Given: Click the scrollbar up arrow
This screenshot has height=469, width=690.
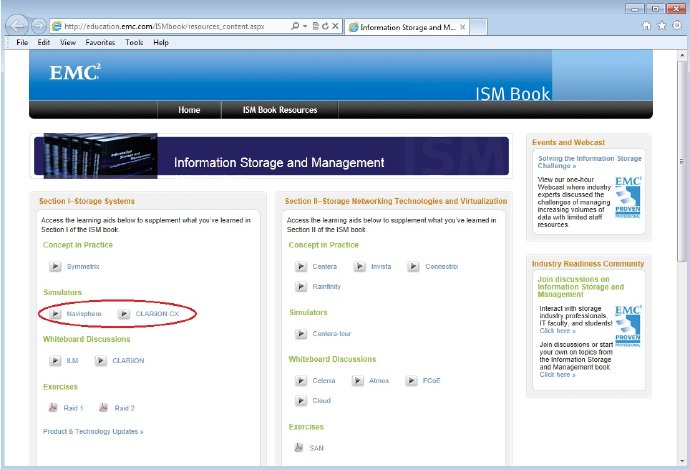Looking at the screenshot, I should (682, 55).
